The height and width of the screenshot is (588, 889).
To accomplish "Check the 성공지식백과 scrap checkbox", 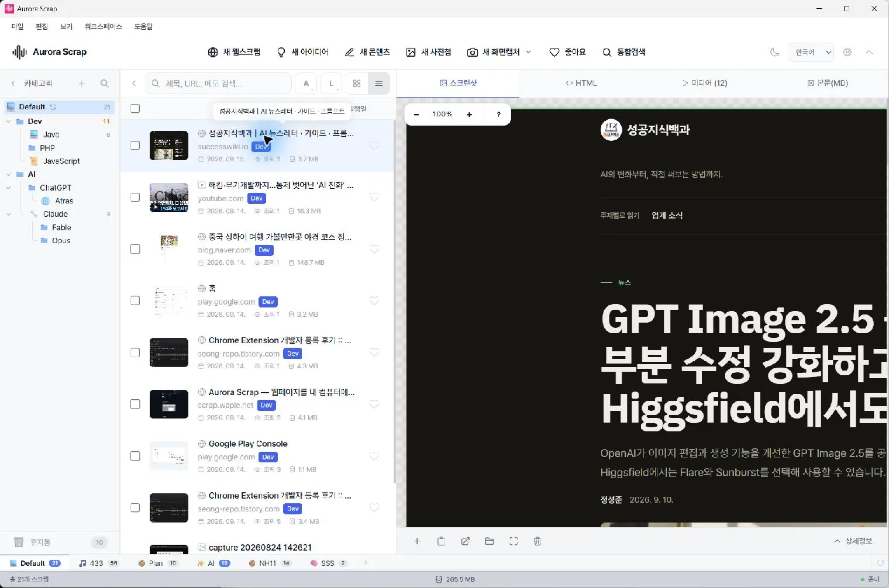I will [135, 146].
